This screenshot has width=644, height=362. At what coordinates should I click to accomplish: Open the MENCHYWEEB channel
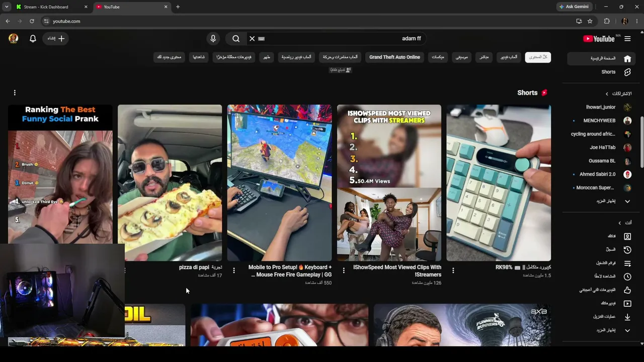(602, 121)
